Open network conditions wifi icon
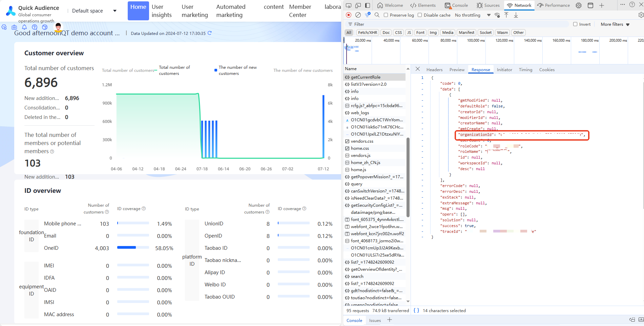 [497, 15]
